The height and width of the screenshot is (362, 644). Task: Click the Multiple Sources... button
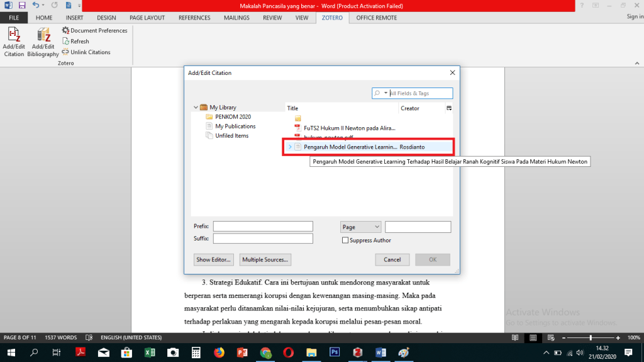point(265,259)
